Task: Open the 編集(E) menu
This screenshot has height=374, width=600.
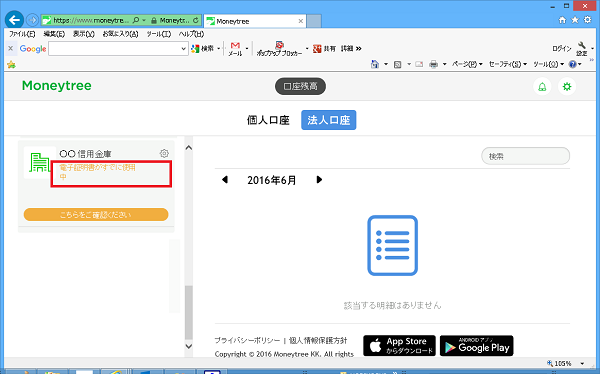Action: (x=54, y=34)
